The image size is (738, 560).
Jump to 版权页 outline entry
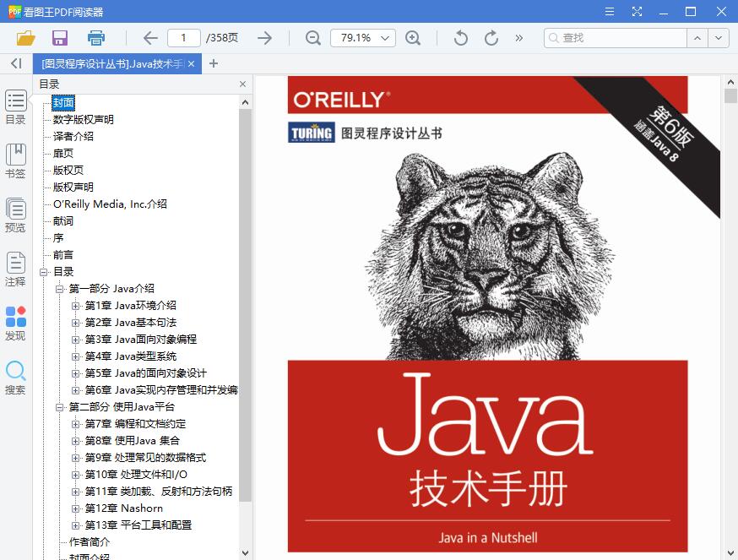click(68, 170)
